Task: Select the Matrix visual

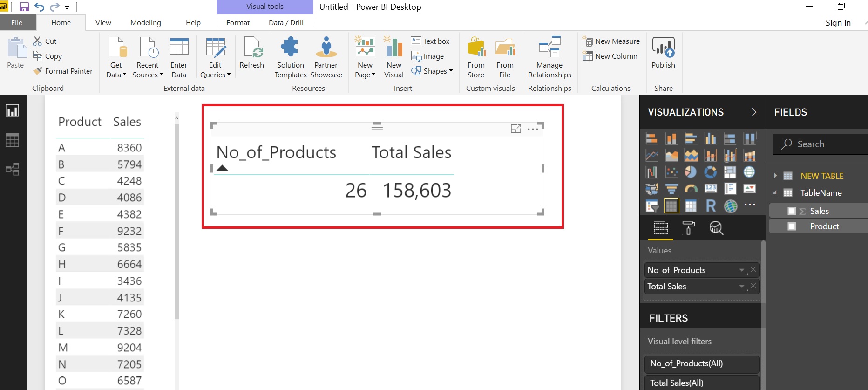Action: (691, 205)
